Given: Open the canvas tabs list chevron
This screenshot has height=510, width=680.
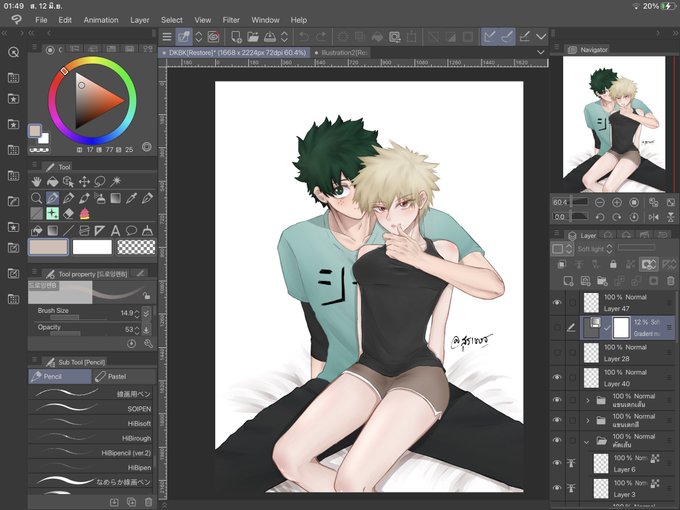Looking at the screenshot, I should click(x=540, y=52).
